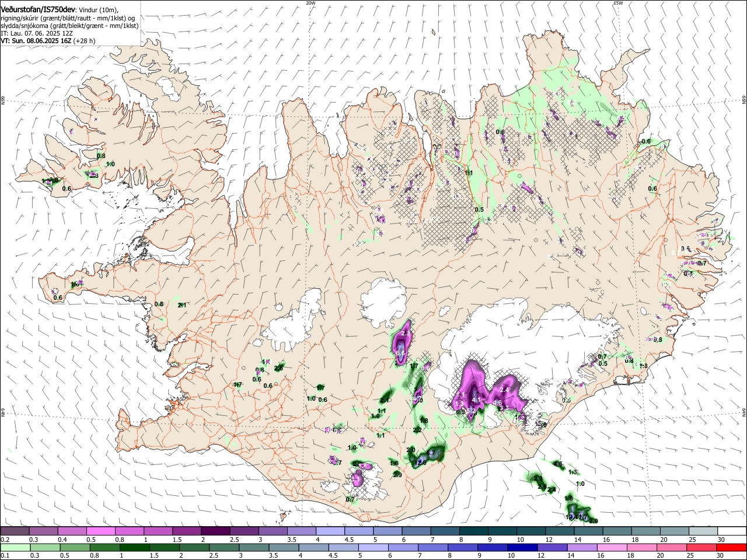Select the dark teal 8 swatch in upper legend row

(474, 531)
